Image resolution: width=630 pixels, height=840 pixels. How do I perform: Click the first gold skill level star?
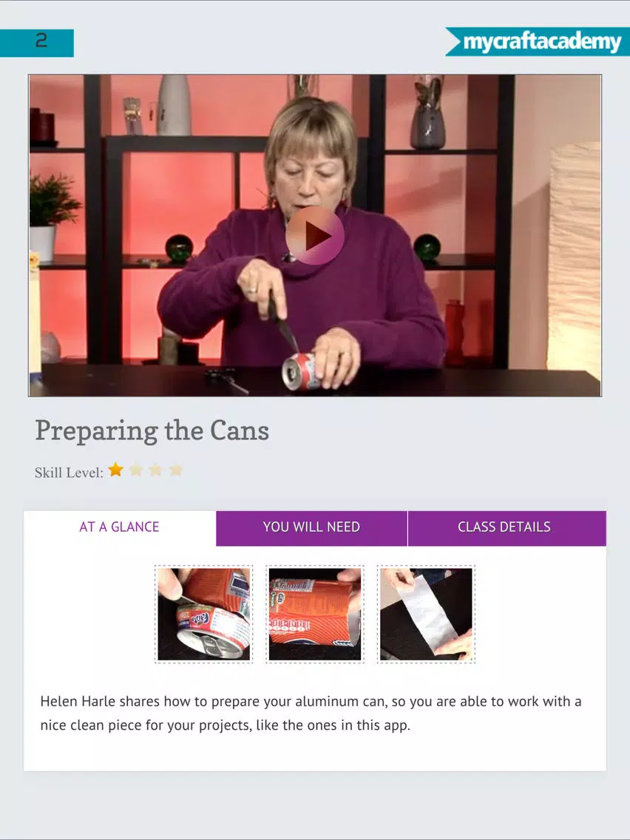115,470
